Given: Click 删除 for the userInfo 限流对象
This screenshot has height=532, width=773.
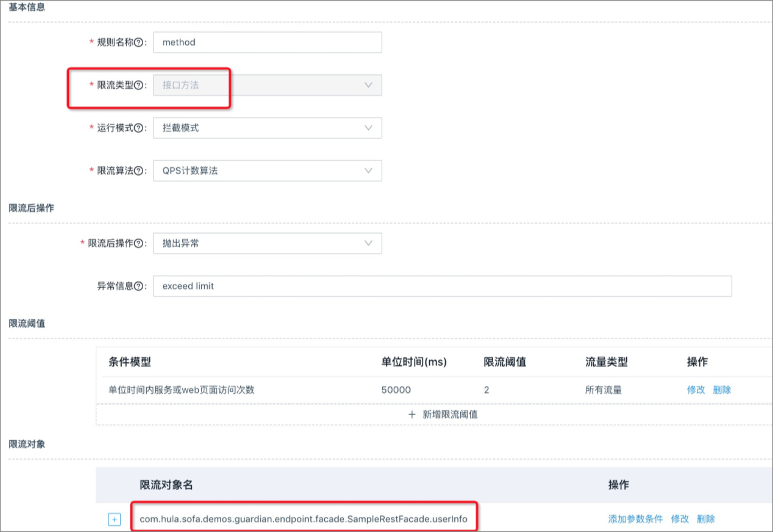Looking at the screenshot, I should pos(706,519).
